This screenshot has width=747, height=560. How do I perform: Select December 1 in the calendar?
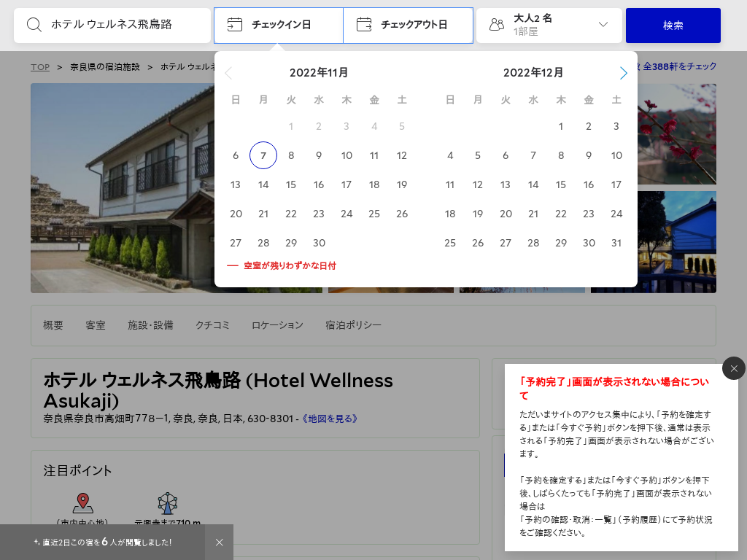(x=561, y=126)
